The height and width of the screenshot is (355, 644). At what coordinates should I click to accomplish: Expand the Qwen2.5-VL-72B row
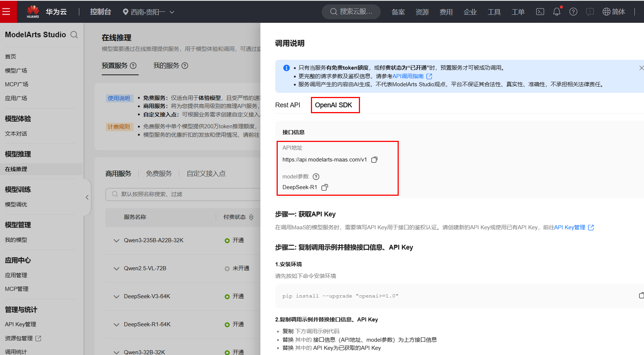pos(117,268)
